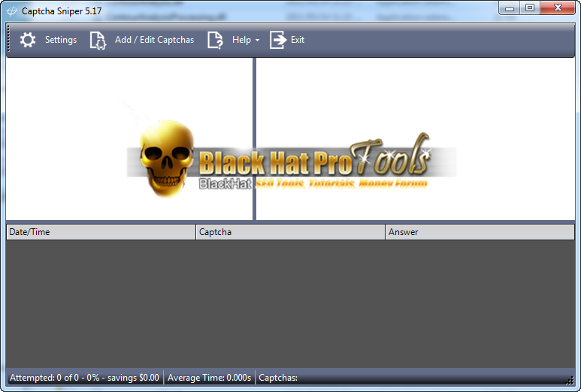Open Add / Edit Captchas
581x392 pixels.
click(154, 40)
